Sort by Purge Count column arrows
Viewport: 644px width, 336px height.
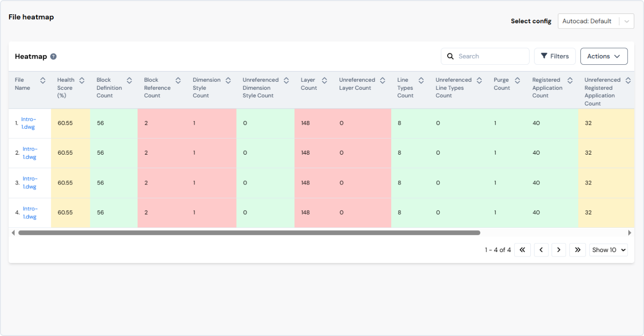[x=517, y=80]
